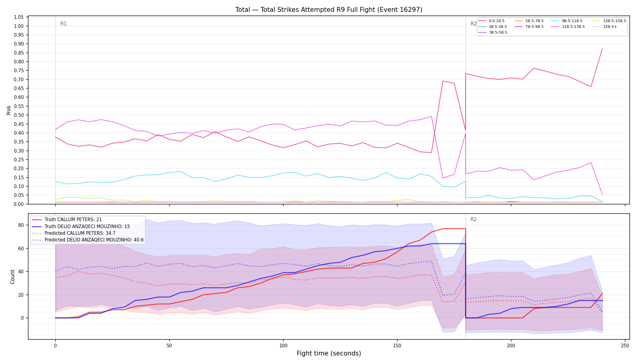Viewport: 637px width, 364px height.
Task: Click the 150 tick on the time axis
Action: pos(397,345)
